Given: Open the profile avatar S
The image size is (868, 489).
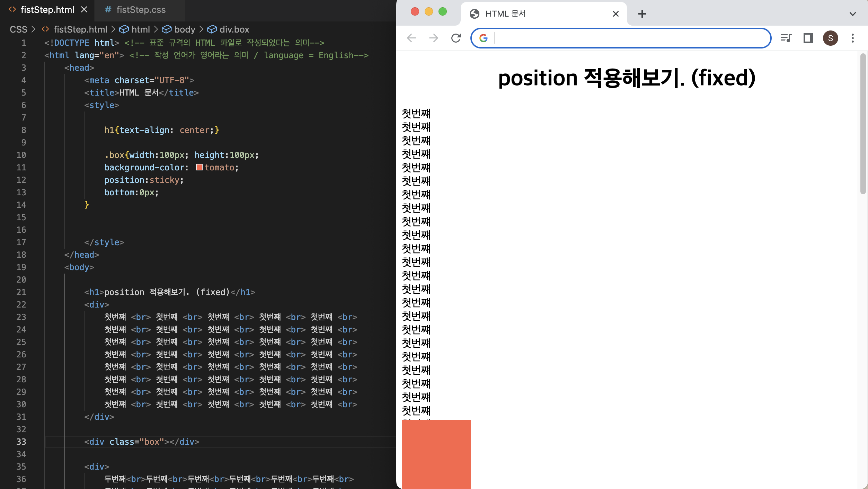Looking at the screenshot, I should pyautogui.click(x=830, y=38).
